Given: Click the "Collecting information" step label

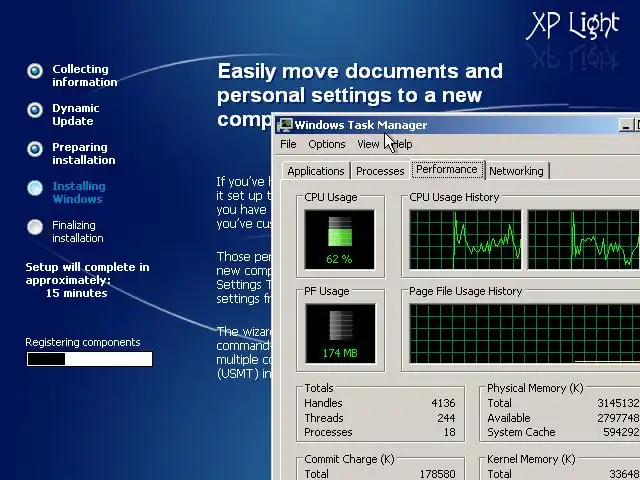Looking at the screenshot, I should [85, 76].
